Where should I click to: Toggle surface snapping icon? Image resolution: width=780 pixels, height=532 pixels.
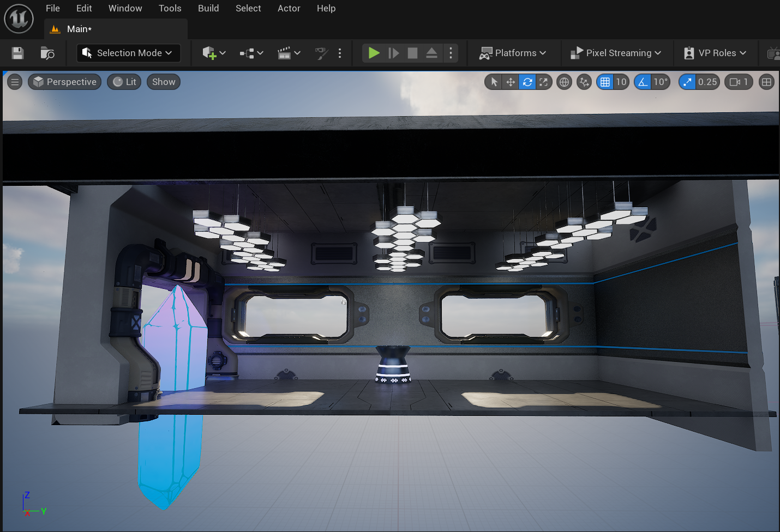click(584, 82)
